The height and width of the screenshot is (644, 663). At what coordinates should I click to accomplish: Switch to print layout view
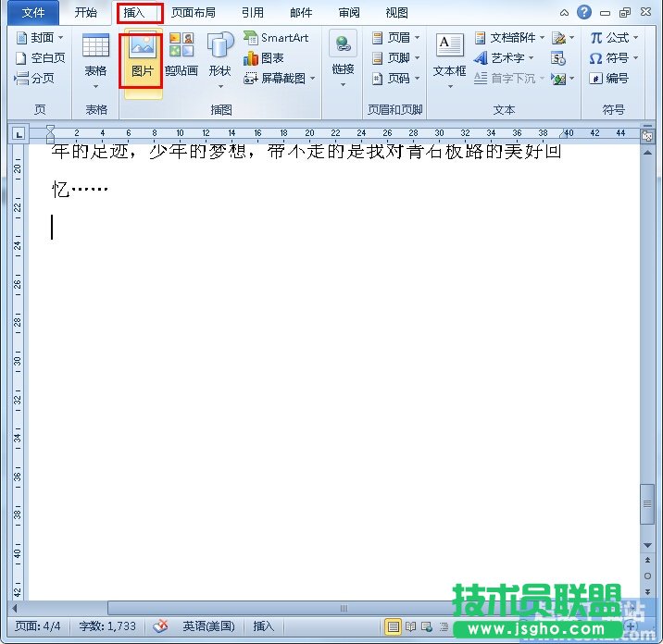[393, 626]
